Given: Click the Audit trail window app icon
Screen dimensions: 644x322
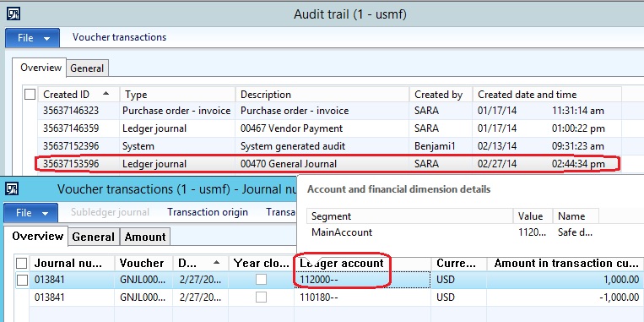Looking at the screenshot, I should tap(14, 14).
